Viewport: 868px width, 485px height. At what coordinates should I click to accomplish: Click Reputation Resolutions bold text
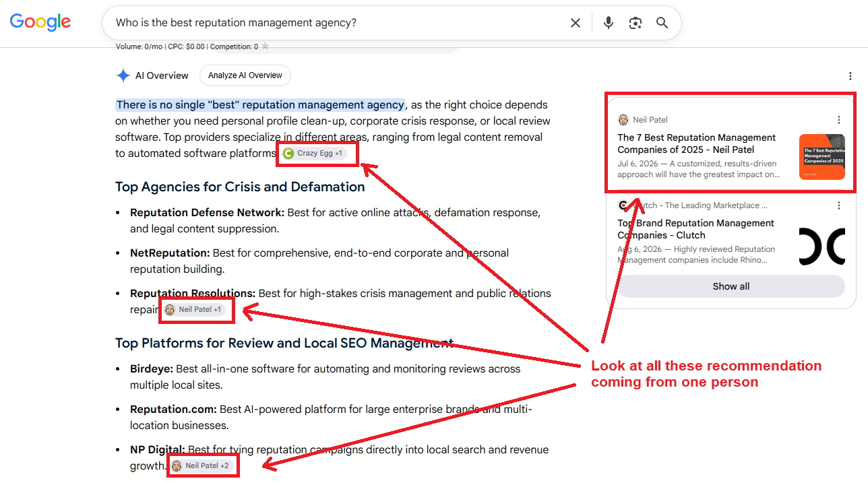click(193, 294)
